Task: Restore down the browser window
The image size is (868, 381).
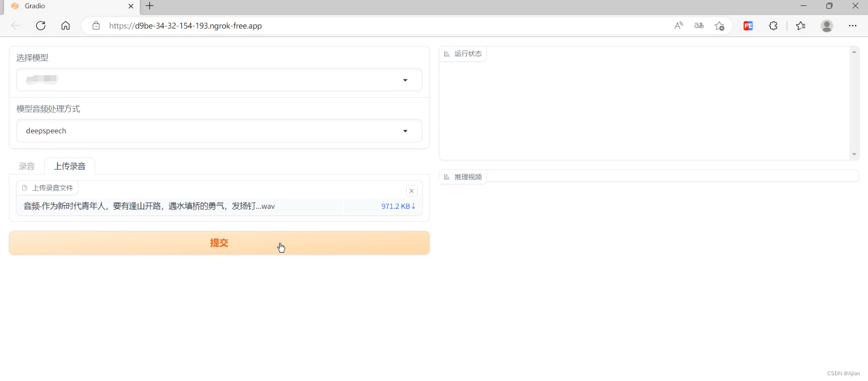Action: coord(829,6)
